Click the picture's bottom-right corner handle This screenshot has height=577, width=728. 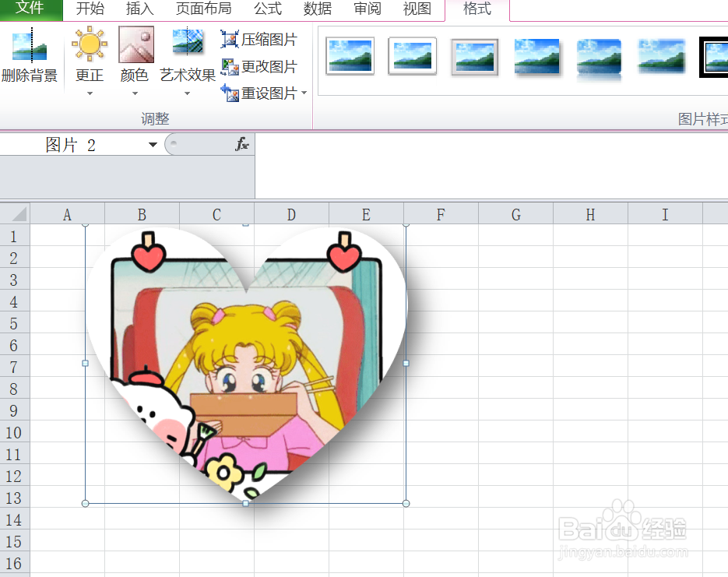[x=406, y=503]
